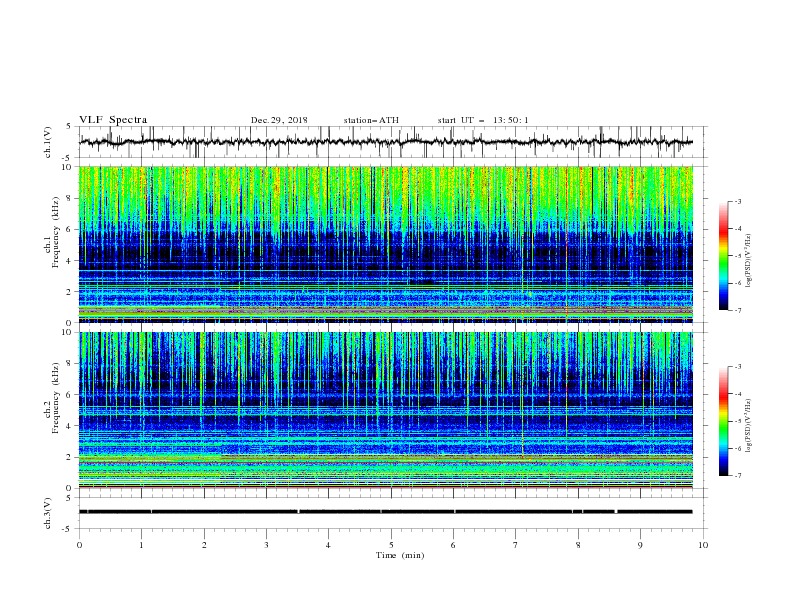Click time axis tick label "10"
Viewport: 792px width, 612px height.
pos(703,545)
